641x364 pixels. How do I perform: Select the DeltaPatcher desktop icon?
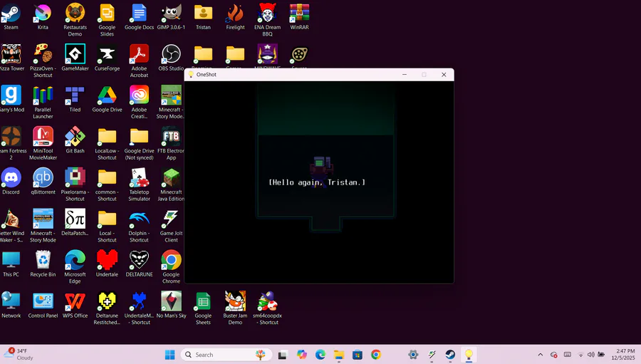point(75,222)
